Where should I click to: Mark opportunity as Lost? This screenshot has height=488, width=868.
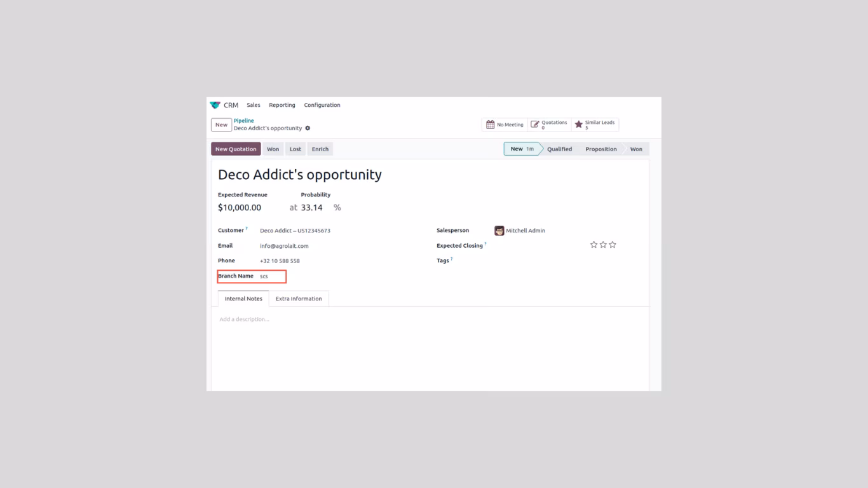pos(295,149)
